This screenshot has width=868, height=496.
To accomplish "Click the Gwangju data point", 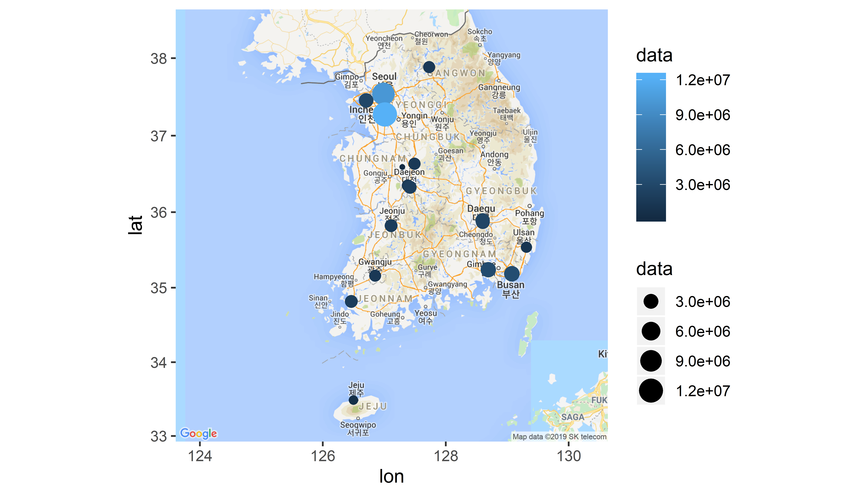I will (x=375, y=276).
